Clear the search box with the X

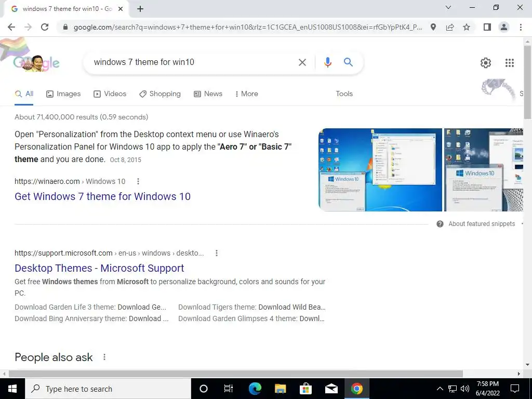[x=302, y=62]
